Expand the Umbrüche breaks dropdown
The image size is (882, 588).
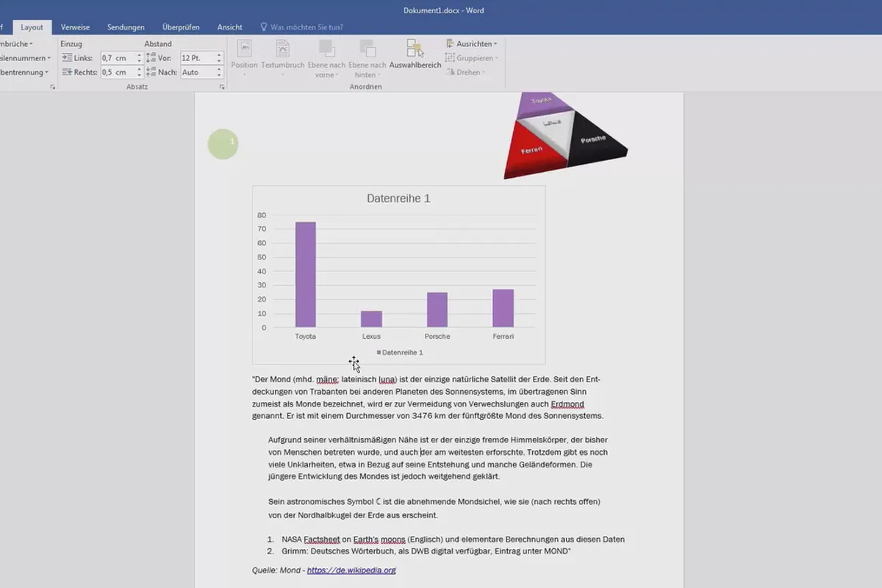[16, 44]
